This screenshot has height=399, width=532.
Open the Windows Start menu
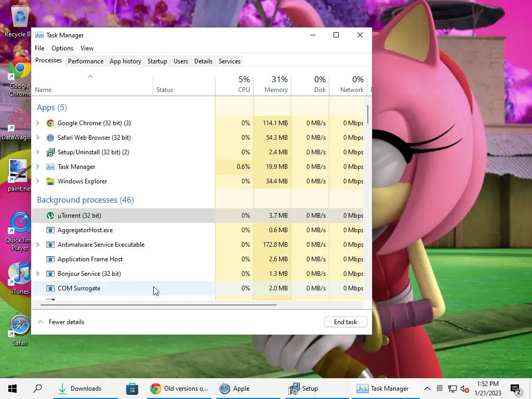click(12, 389)
